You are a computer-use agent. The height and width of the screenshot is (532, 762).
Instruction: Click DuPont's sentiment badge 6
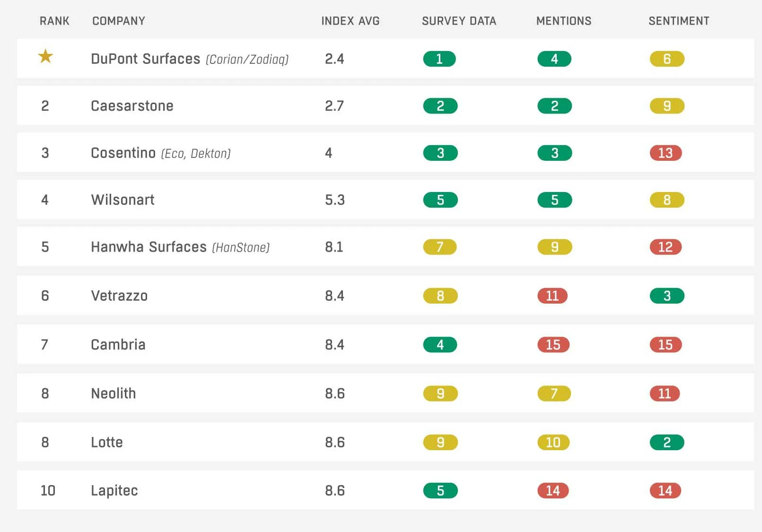pos(667,59)
